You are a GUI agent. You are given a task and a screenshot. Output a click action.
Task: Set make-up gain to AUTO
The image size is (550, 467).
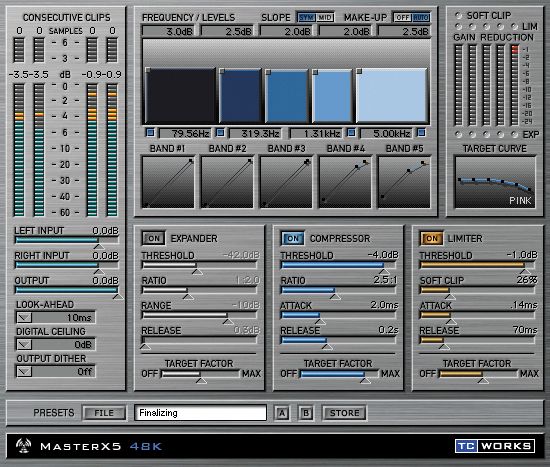421,17
